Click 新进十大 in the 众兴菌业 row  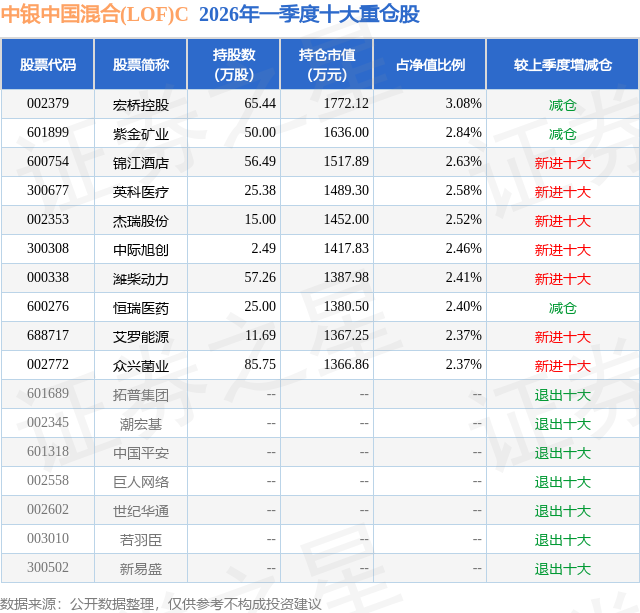[563, 366]
